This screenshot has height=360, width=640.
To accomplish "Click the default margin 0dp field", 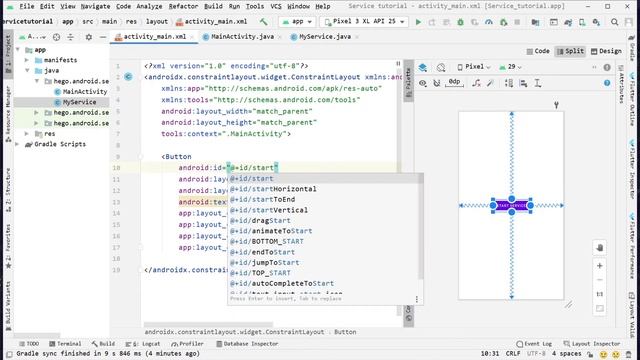I will tap(454, 83).
